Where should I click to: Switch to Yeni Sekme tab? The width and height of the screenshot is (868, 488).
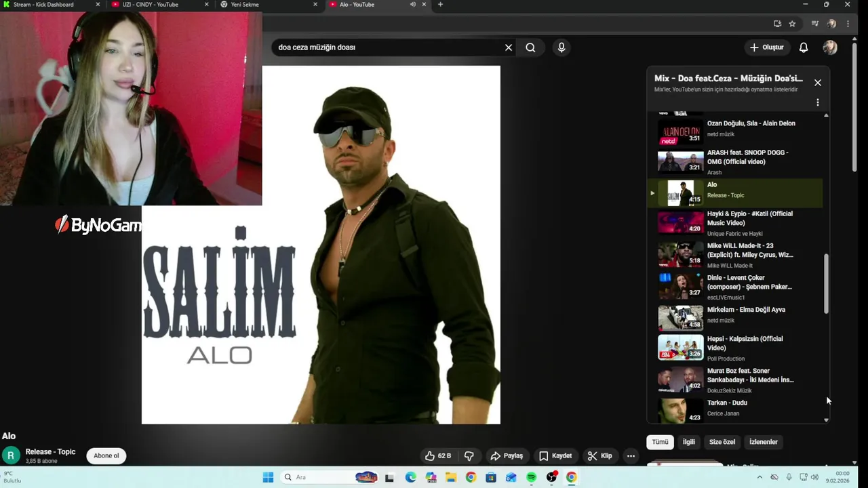pos(268,5)
